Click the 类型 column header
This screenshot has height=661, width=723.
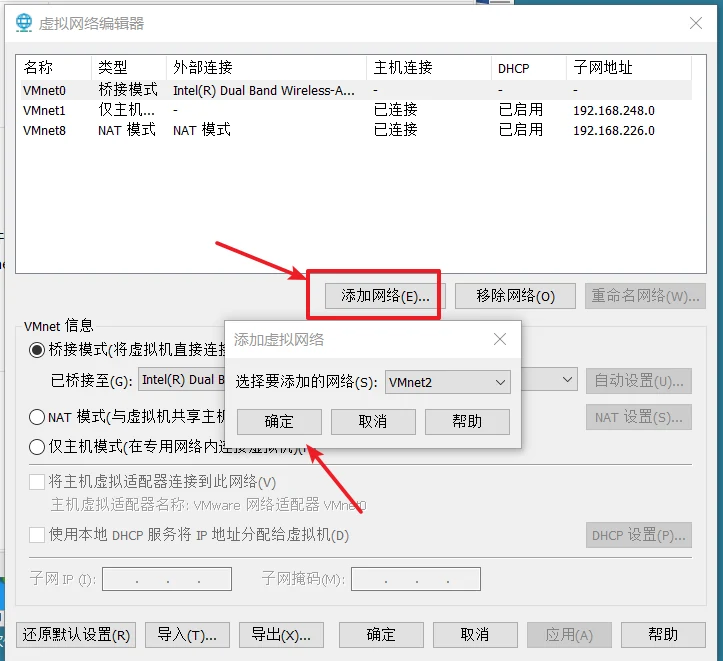pos(129,68)
